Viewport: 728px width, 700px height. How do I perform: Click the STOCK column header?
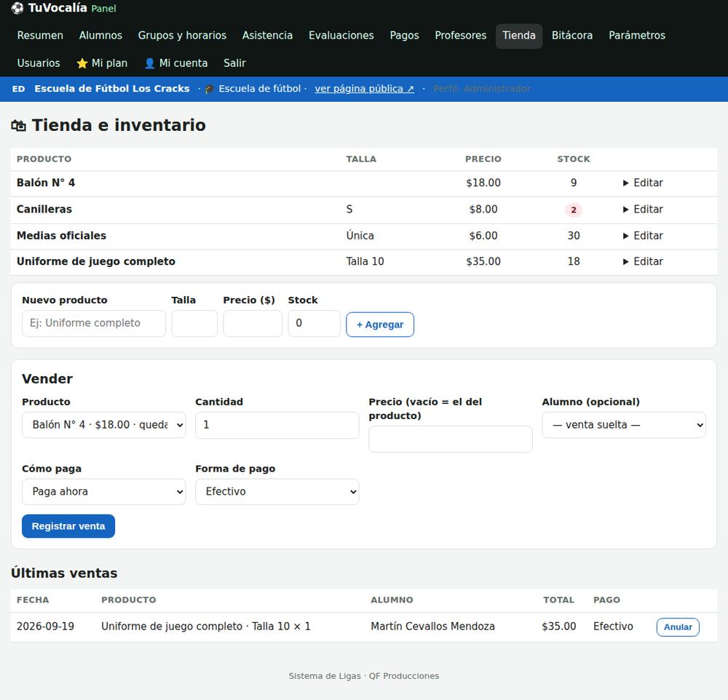point(574,159)
